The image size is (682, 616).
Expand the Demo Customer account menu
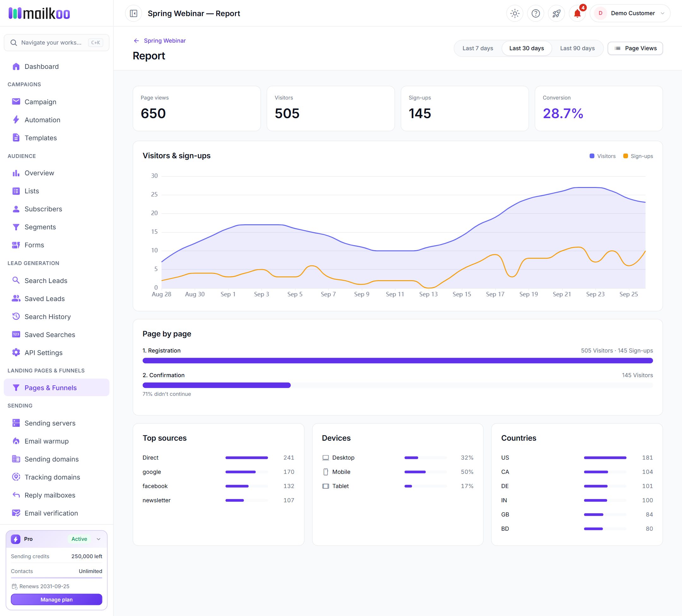[x=630, y=13]
